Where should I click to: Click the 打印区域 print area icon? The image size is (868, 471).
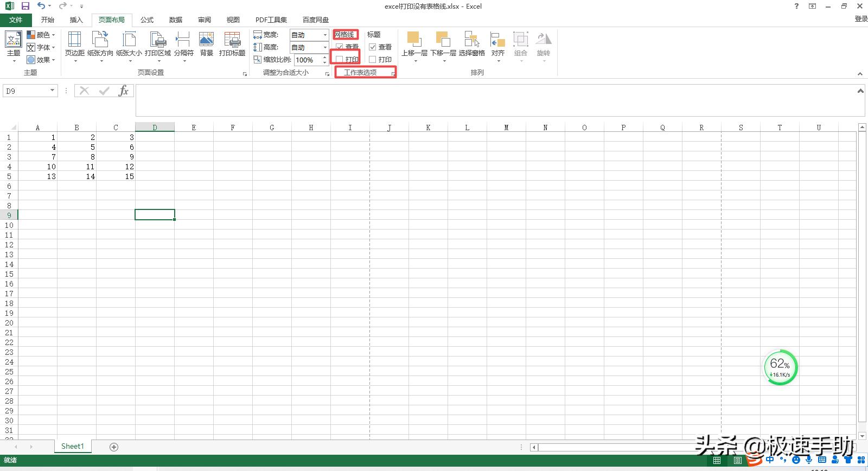pos(157,43)
